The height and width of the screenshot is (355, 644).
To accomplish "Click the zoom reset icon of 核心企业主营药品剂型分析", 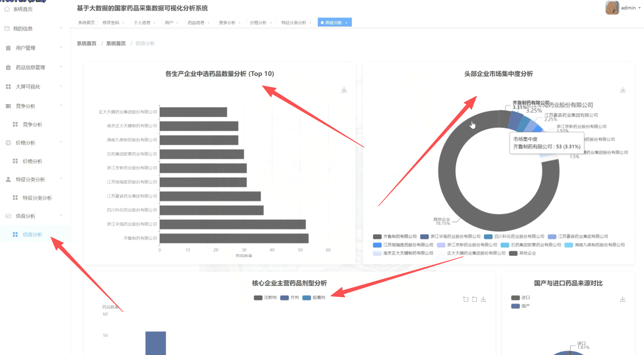I will click(474, 299).
